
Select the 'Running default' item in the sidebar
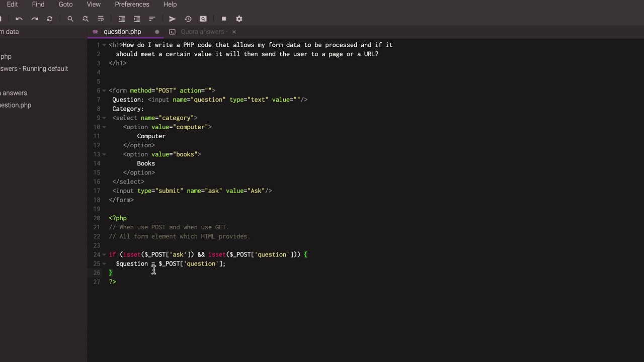[x=34, y=68]
